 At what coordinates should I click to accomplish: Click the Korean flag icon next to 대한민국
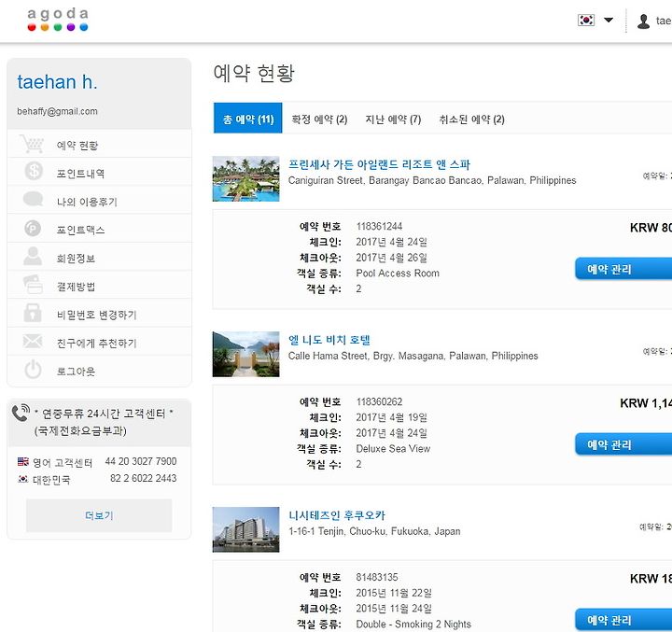click(23, 479)
